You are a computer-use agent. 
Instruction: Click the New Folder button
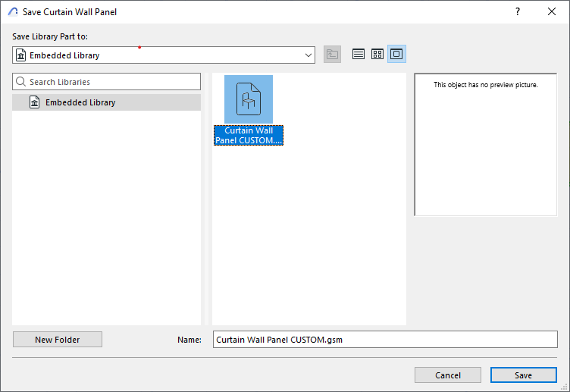point(58,340)
